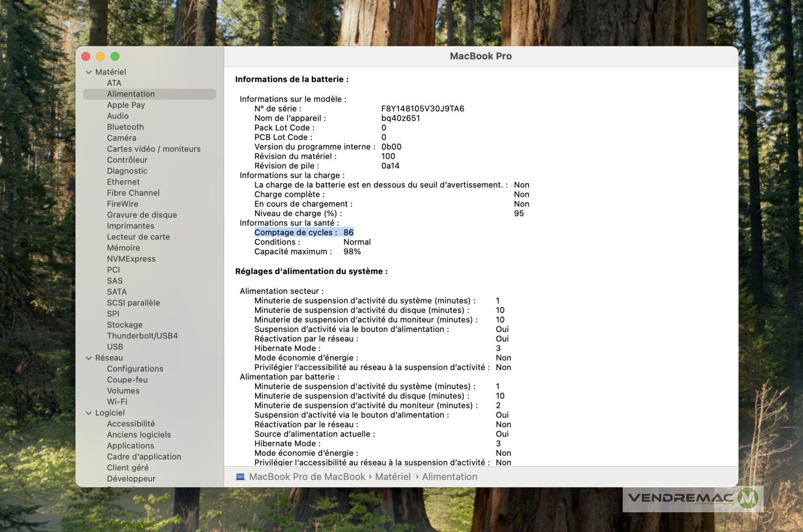Show the Thunderbolt/USB4 information
The image size is (803, 532).
point(142,336)
